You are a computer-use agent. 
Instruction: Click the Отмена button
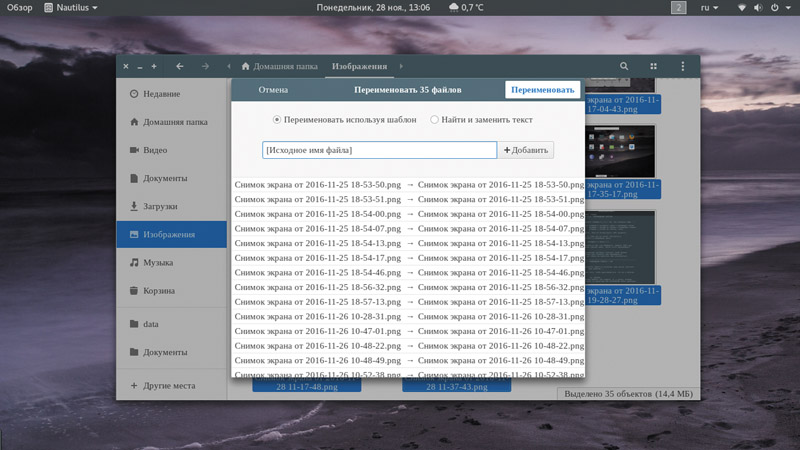pyautogui.click(x=273, y=90)
